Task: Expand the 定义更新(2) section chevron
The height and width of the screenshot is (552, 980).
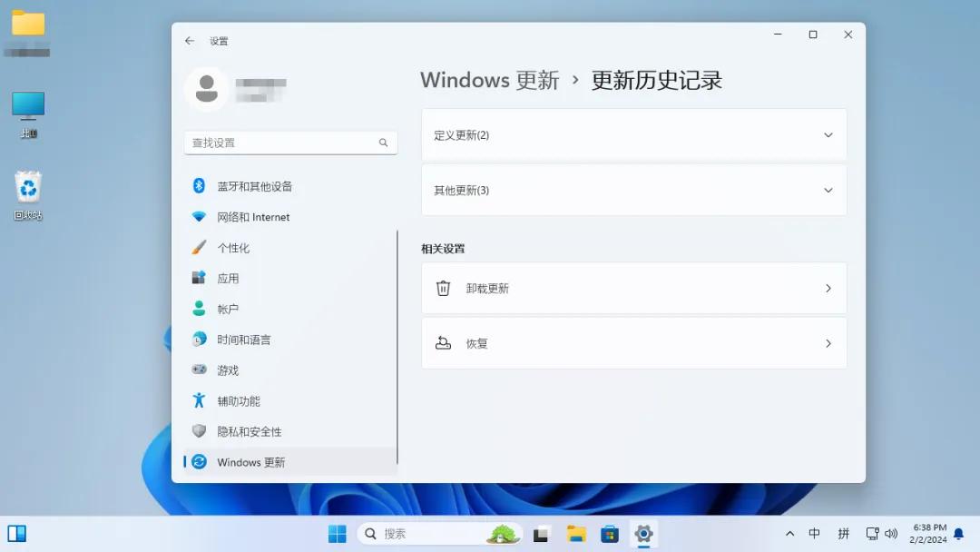Action: click(828, 135)
